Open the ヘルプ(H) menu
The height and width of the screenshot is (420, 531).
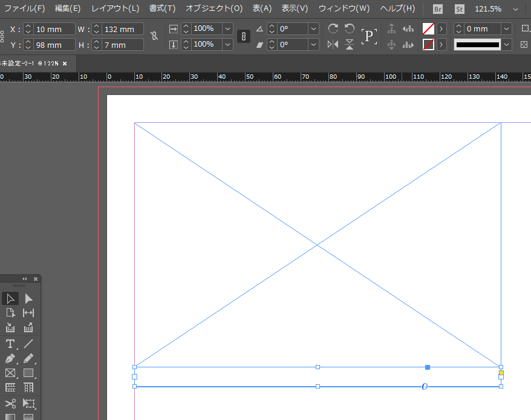click(397, 8)
